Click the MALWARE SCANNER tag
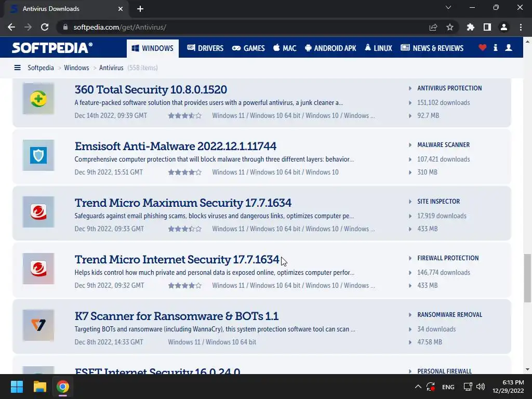The height and width of the screenshot is (399, 532). coord(444,145)
